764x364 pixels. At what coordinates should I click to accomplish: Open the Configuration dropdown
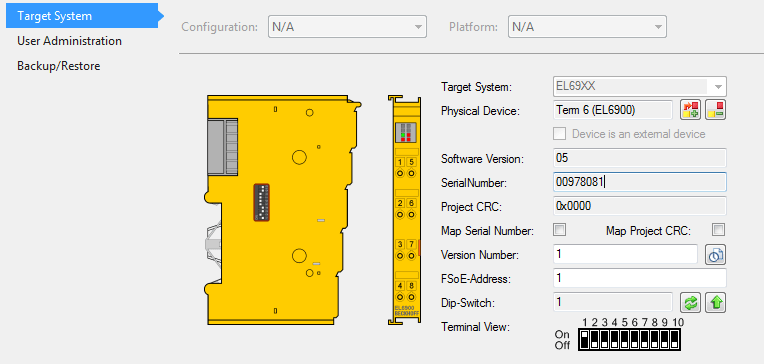347,27
